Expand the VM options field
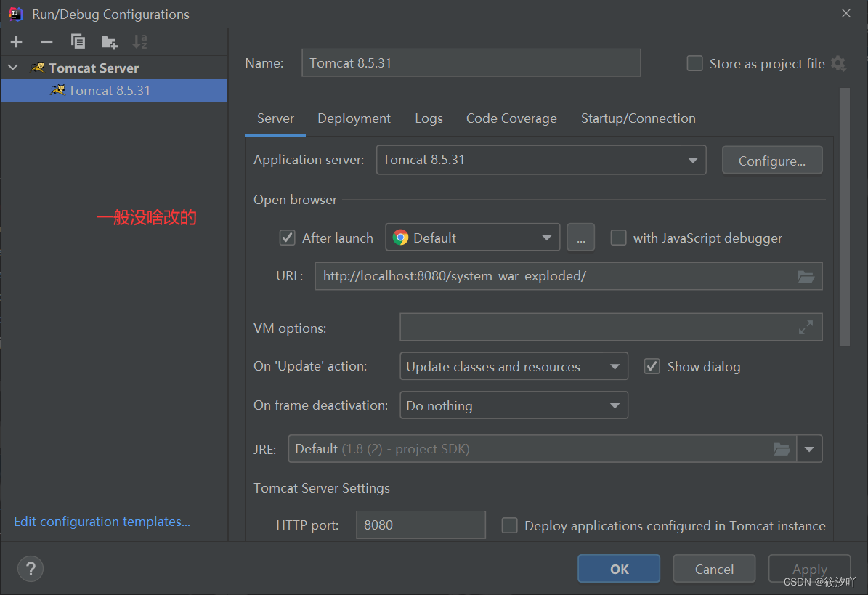The image size is (868, 595). [x=806, y=327]
